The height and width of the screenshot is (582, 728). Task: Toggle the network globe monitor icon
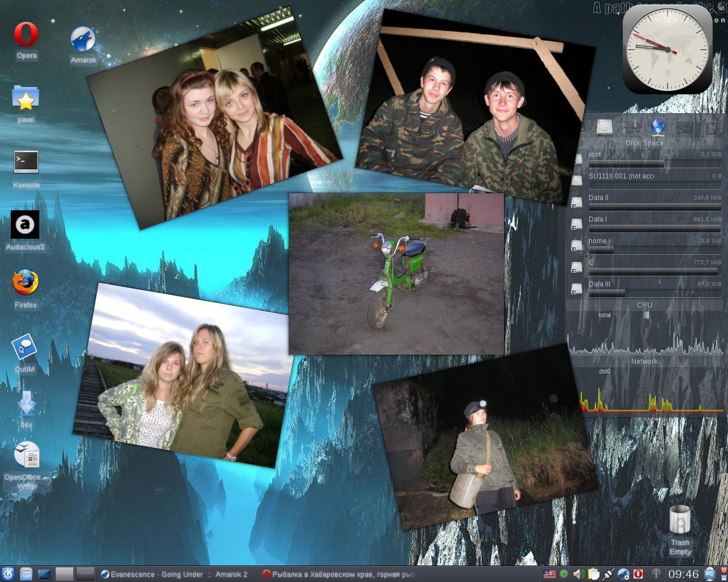click(x=657, y=127)
